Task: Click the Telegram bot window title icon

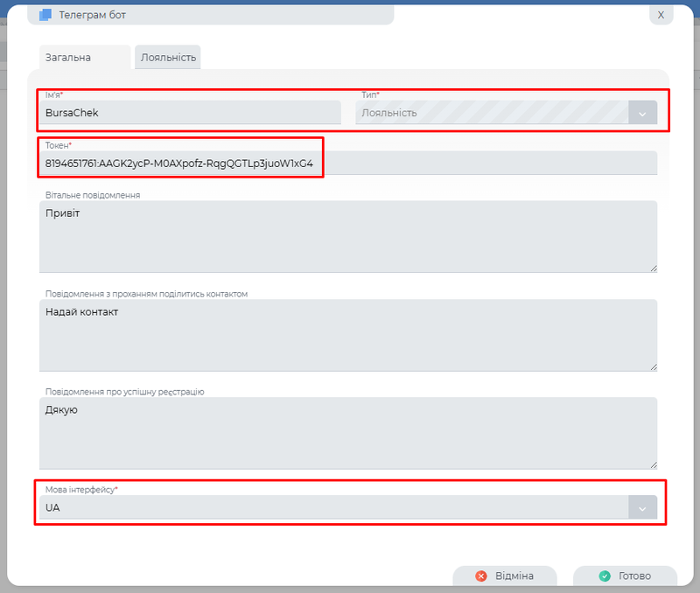Action: coord(45,15)
